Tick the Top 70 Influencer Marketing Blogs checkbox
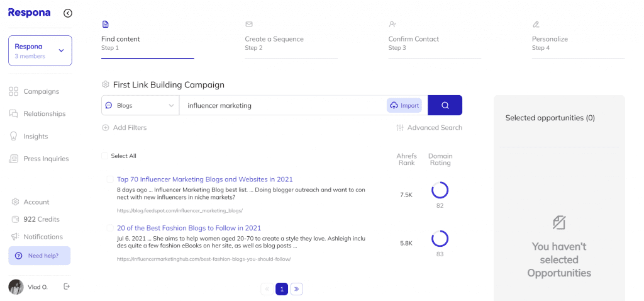644x301 pixels. [x=109, y=179]
